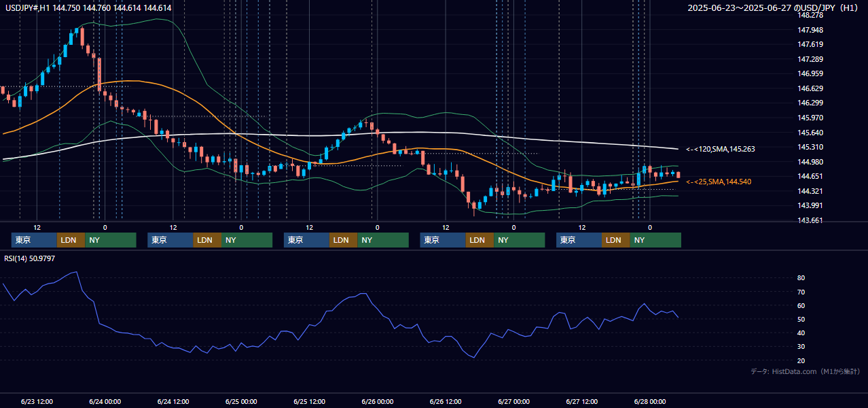
Task: Select the 6/25 00:00 date label
Action: 241,401
